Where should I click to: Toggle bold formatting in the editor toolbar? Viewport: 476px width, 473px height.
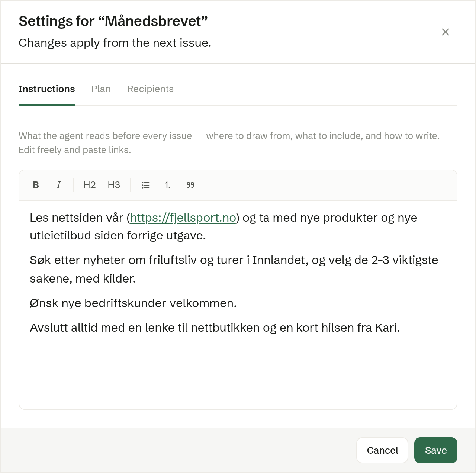tap(36, 185)
